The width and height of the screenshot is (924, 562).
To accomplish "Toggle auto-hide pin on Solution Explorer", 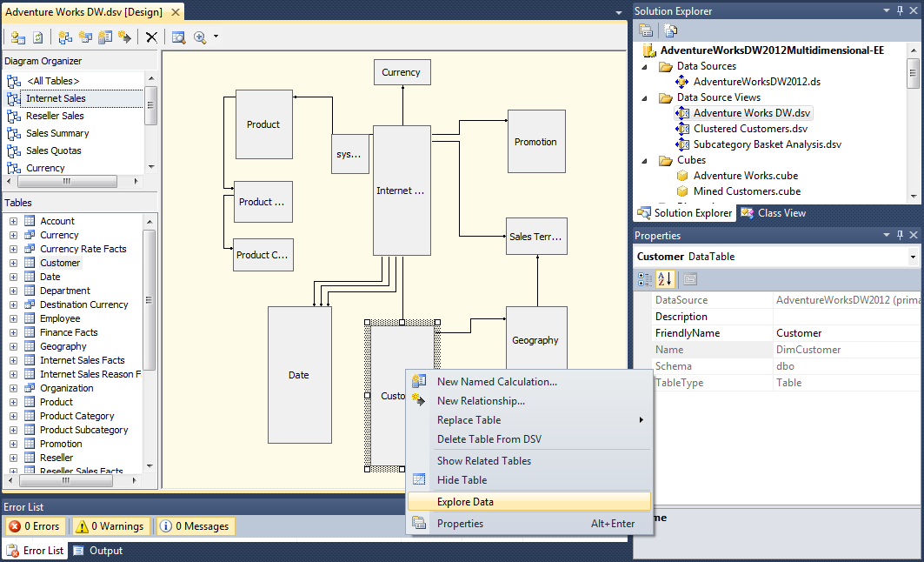I will point(901,10).
